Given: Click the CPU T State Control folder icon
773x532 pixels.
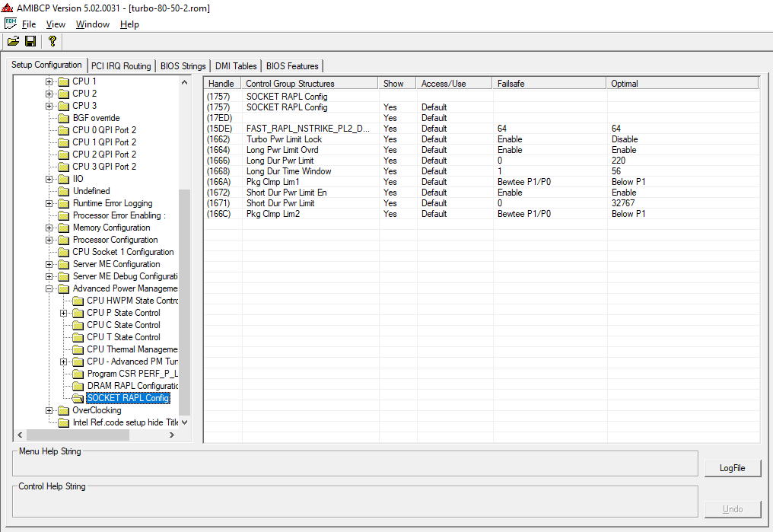Looking at the screenshot, I should [78, 337].
